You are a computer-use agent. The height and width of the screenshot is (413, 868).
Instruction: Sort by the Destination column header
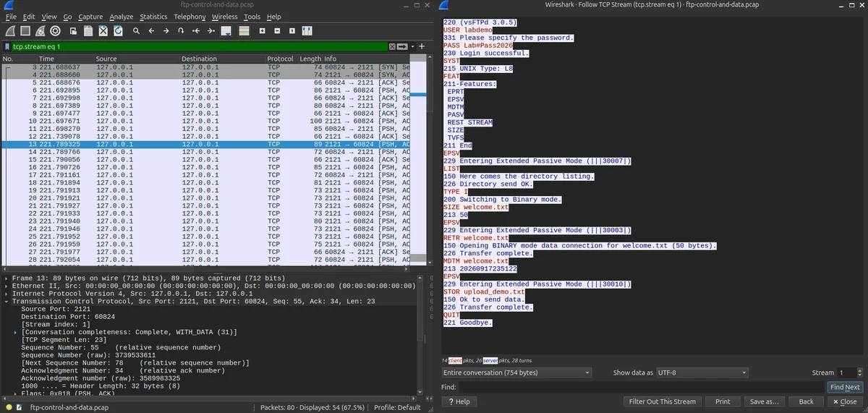pyautogui.click(x=222, y=59)
